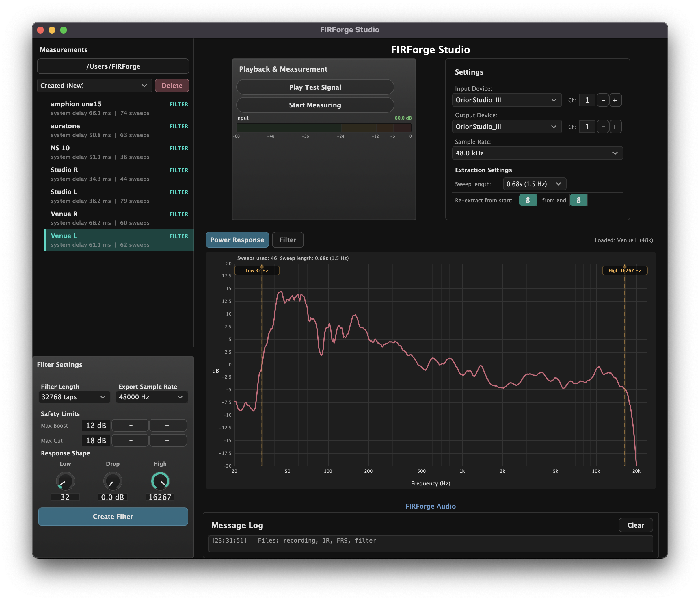Select the NS 10 measurement
The image size is (700, 601).
(x=119, y=152)
